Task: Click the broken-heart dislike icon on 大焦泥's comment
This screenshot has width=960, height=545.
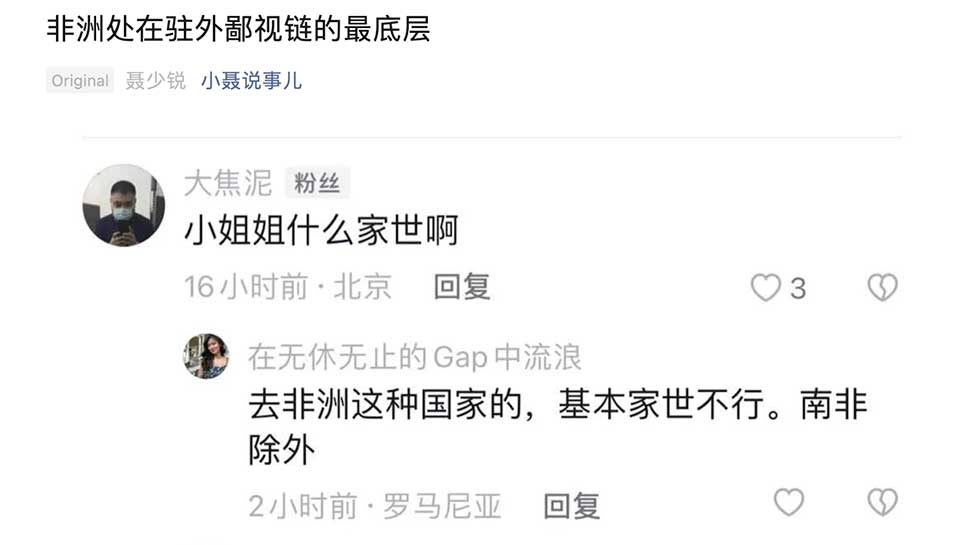Action: [882, 287]
